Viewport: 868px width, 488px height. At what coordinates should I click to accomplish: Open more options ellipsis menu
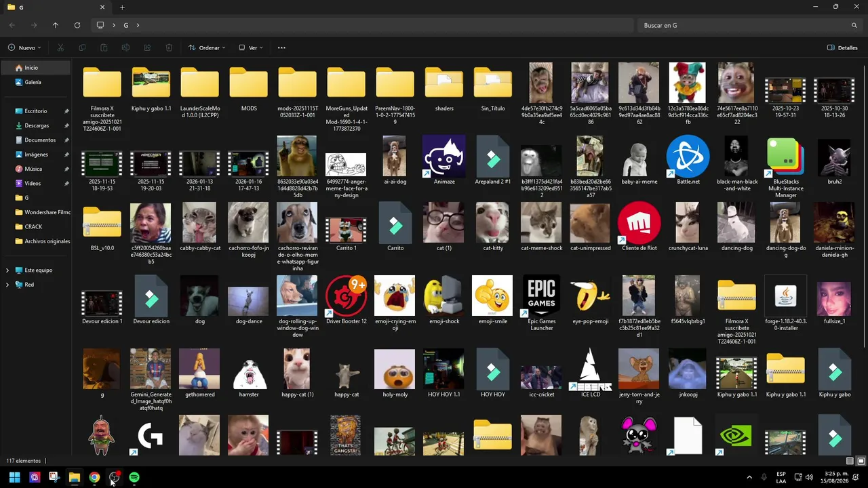281,47
